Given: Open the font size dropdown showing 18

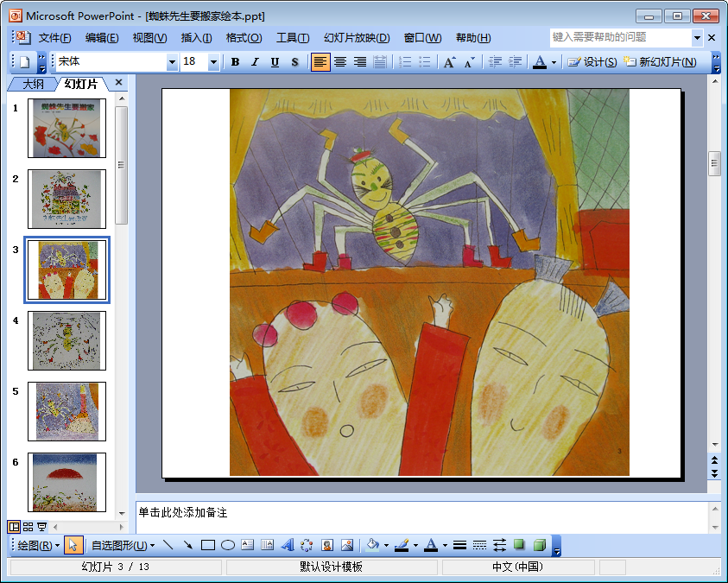Looking at the screenshot, I should tap(213, 61).
